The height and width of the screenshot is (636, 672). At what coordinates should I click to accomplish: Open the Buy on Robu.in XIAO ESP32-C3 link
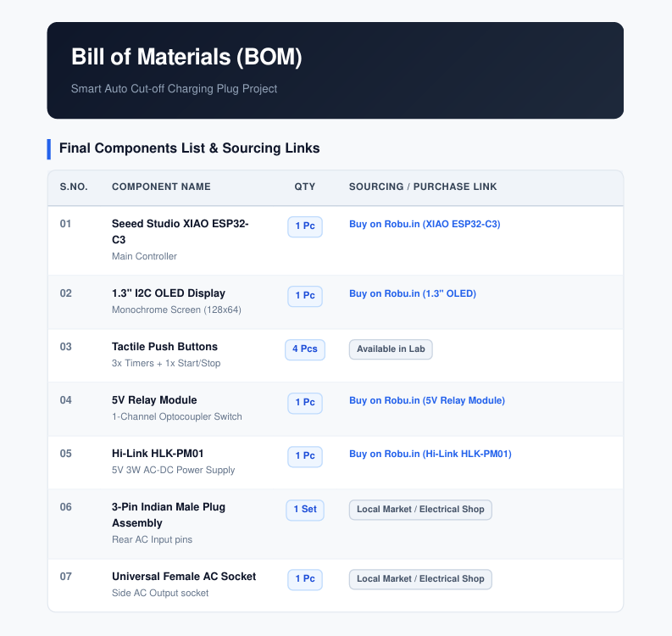[x=425, y=224]
